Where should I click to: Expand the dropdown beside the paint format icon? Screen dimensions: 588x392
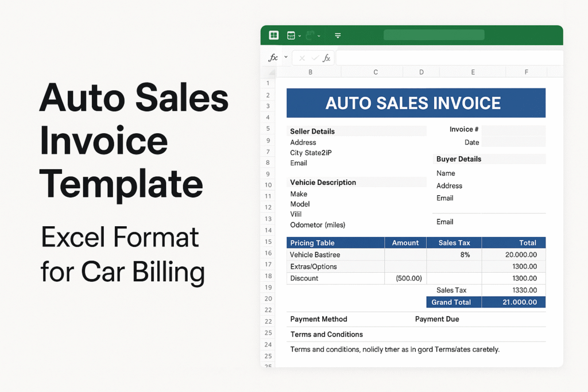click(x=319, y=36)
